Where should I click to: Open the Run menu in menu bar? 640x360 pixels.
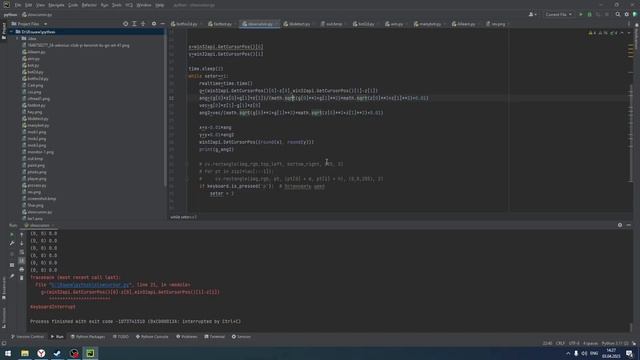[x=104, y=5]
